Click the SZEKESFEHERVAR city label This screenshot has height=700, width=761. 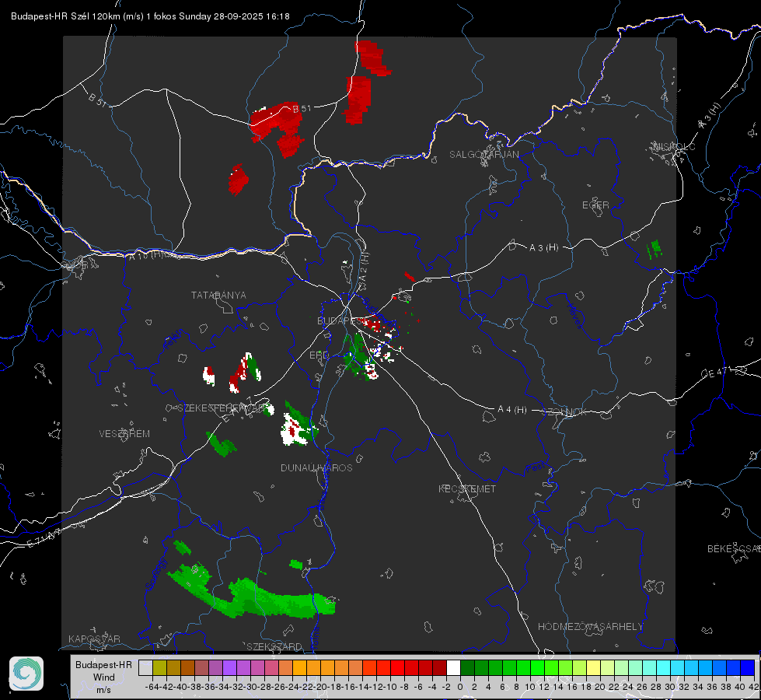pyautogui.click(x=223, y=408)
